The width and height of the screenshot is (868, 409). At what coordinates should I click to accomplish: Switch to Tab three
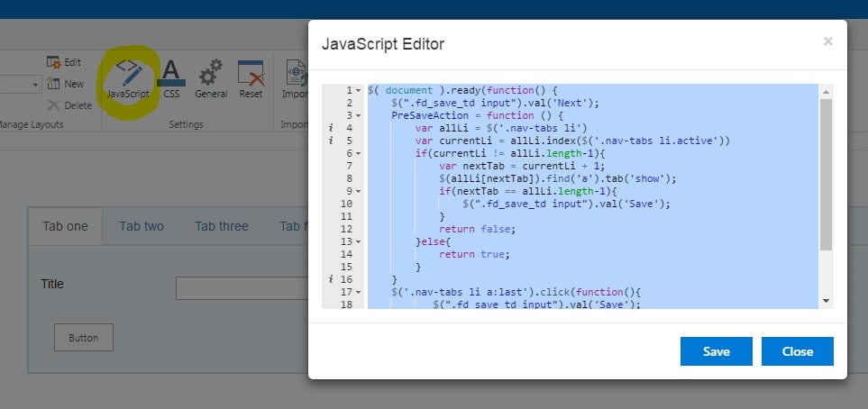222,226
